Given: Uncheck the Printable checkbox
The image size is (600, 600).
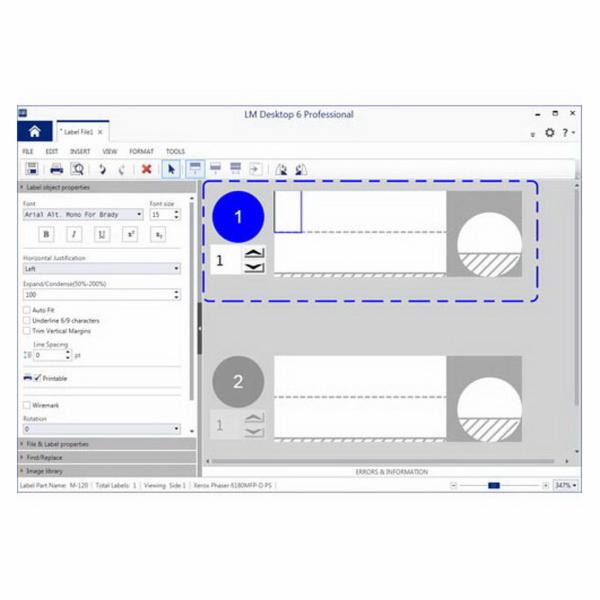Looking at the screenshot, I should pos(37,378).
